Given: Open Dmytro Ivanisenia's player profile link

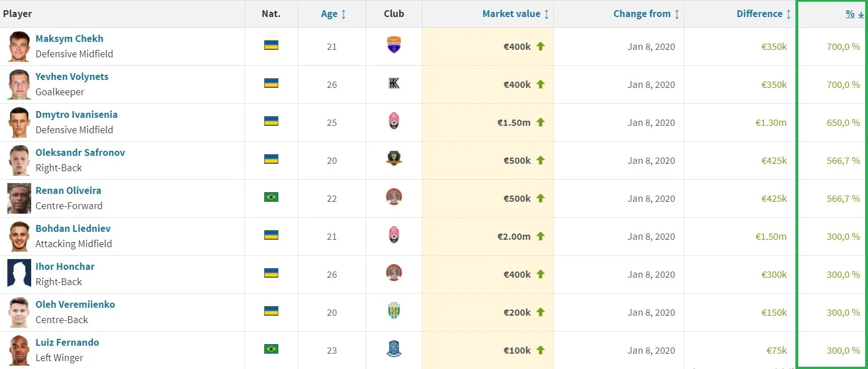Looking at the screenshot, I should click(77, 114).
